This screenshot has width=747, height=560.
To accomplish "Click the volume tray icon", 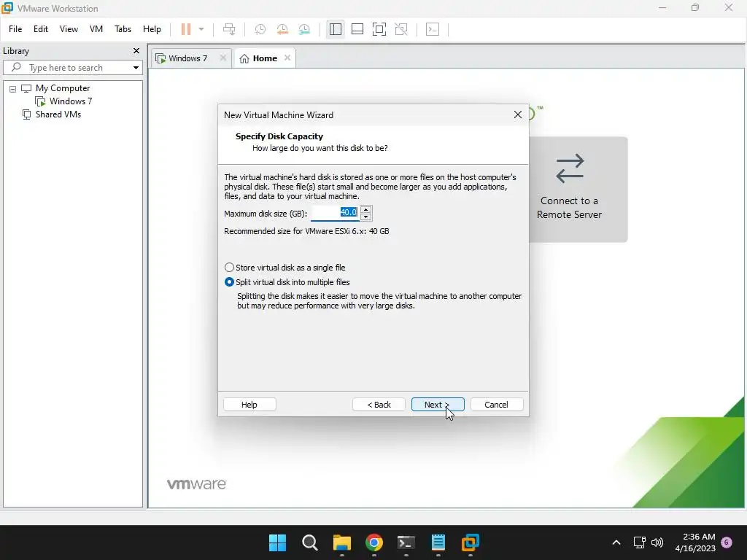I will (x=657, y=542).
